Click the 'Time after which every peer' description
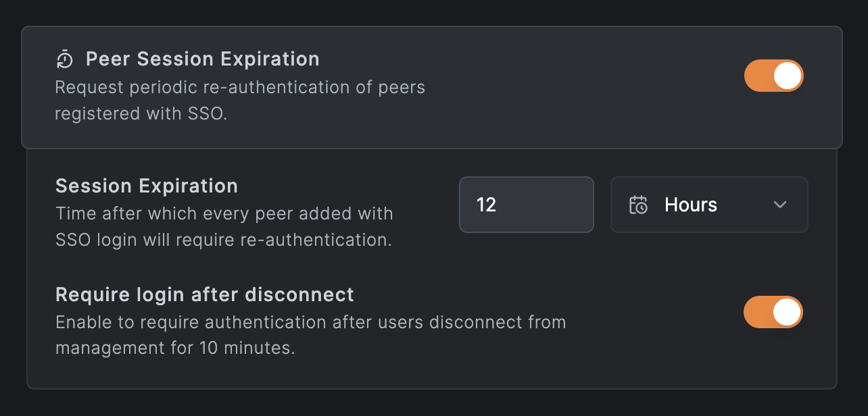Image resolution: width=868 pixels, height=416 pixels. point(224,214)
